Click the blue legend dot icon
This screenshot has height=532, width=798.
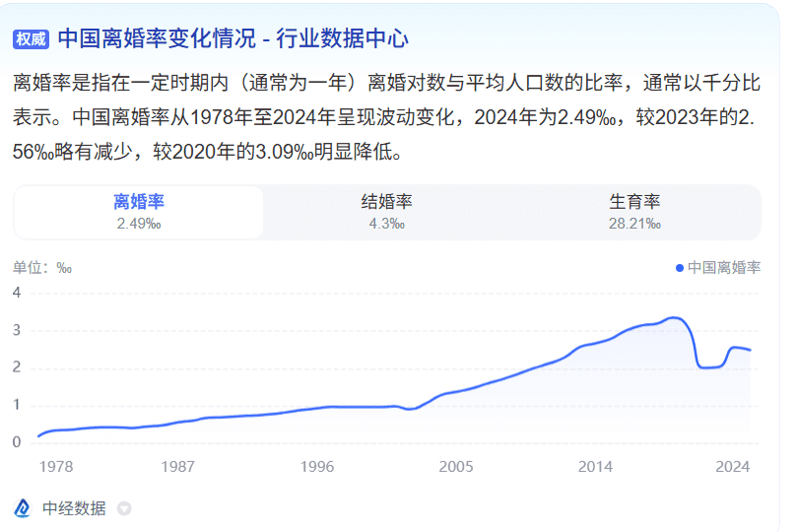click(680, 268)
